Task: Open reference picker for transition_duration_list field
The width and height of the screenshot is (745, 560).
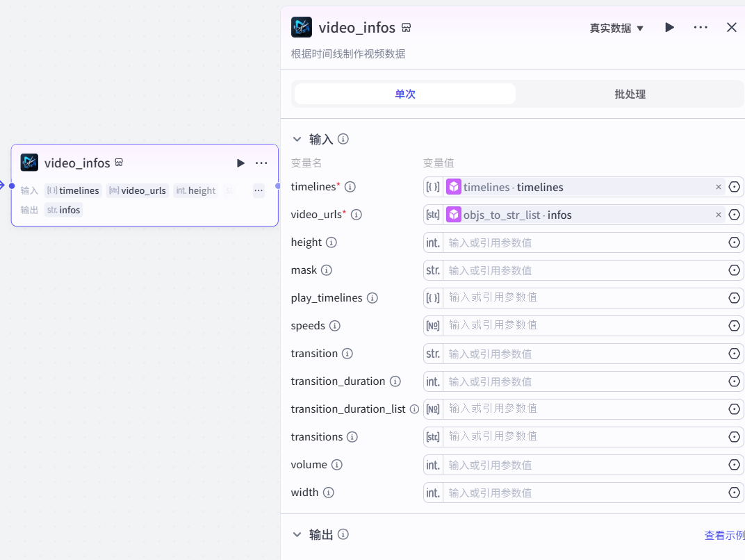Action: [734, 409]
